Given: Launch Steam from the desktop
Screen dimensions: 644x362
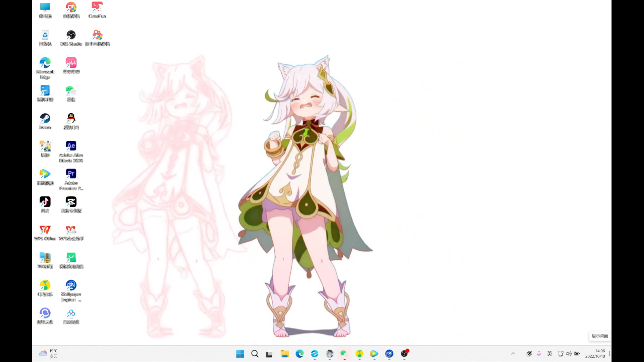Looking at the screenshot, I should click(x=45, y=122).
